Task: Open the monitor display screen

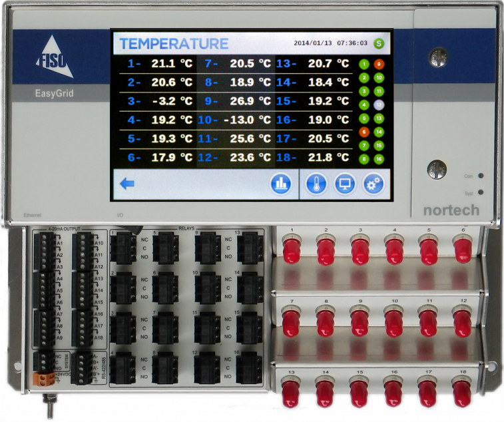Action: coord(345,184)
